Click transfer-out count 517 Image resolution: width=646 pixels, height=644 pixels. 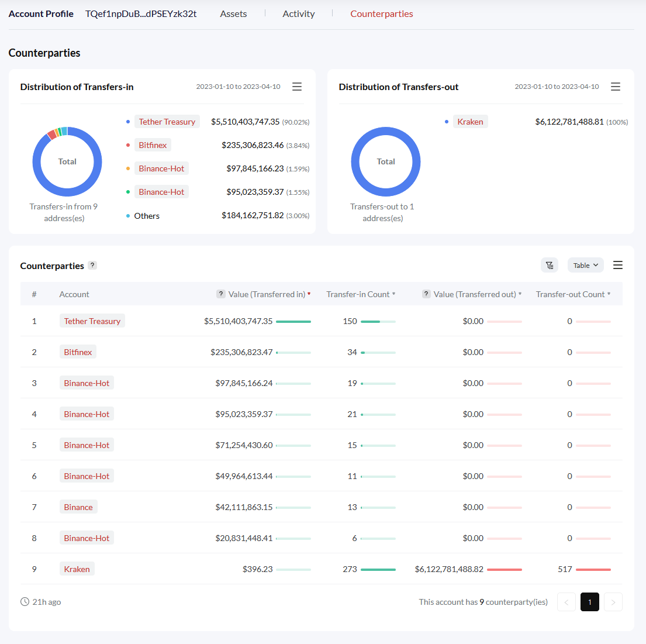(565, 569)
